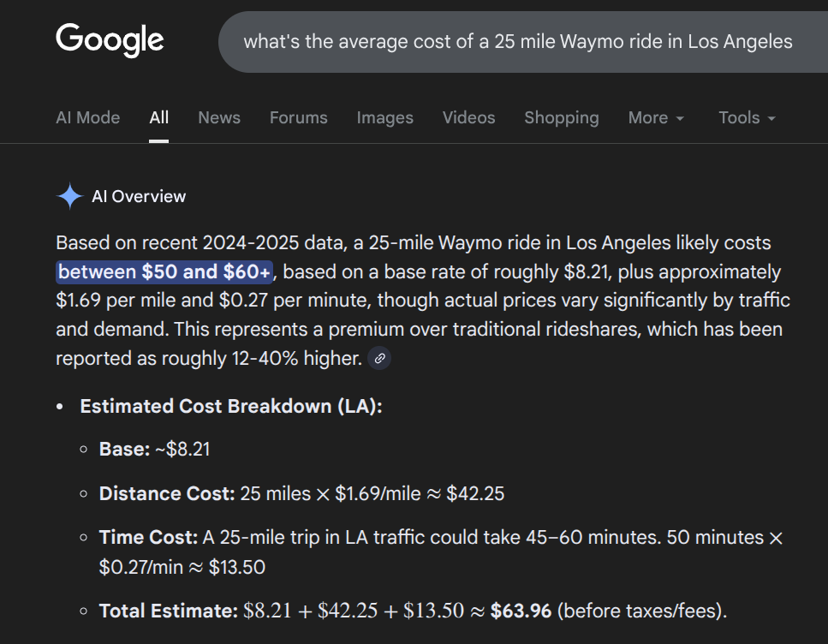The image size is (828, 644).
Task: Click the "Base:" bullet label
Action: tap(124, 450)
